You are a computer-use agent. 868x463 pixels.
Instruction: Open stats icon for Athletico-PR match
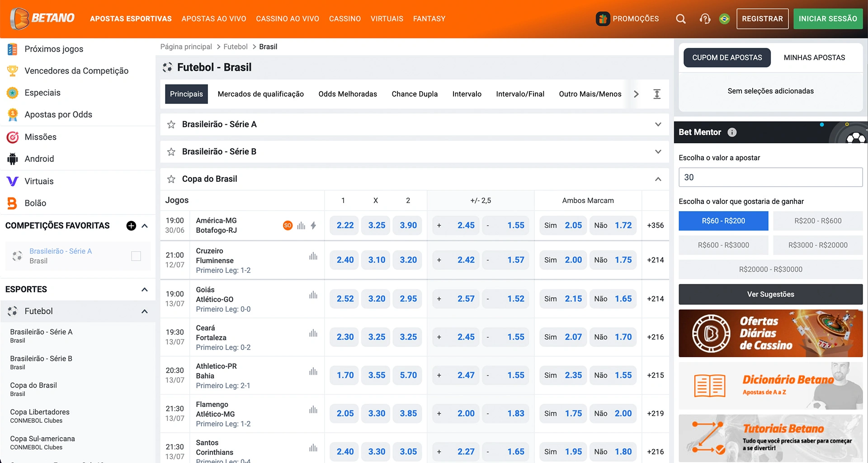pyautogui.click(x=313, y=372)
